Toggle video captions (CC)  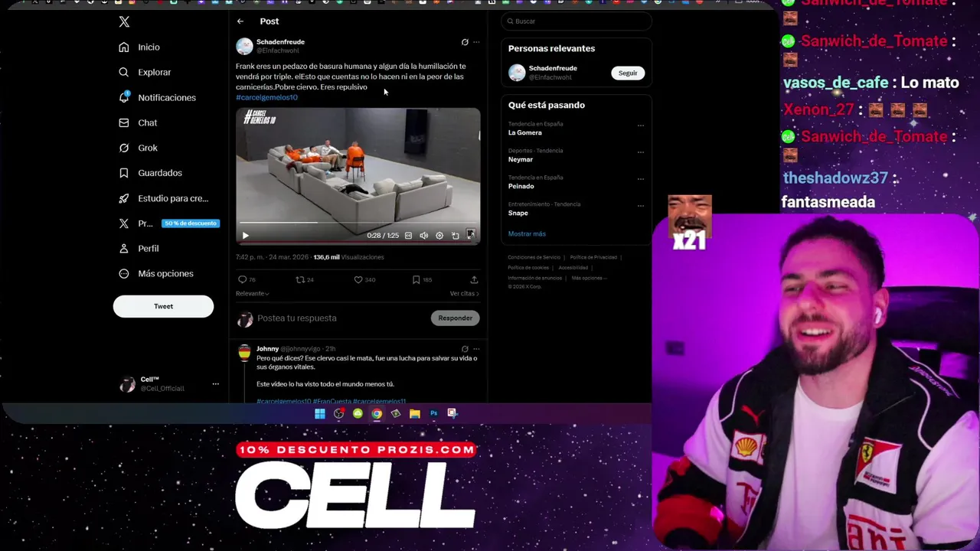click(x=408, y=236)
